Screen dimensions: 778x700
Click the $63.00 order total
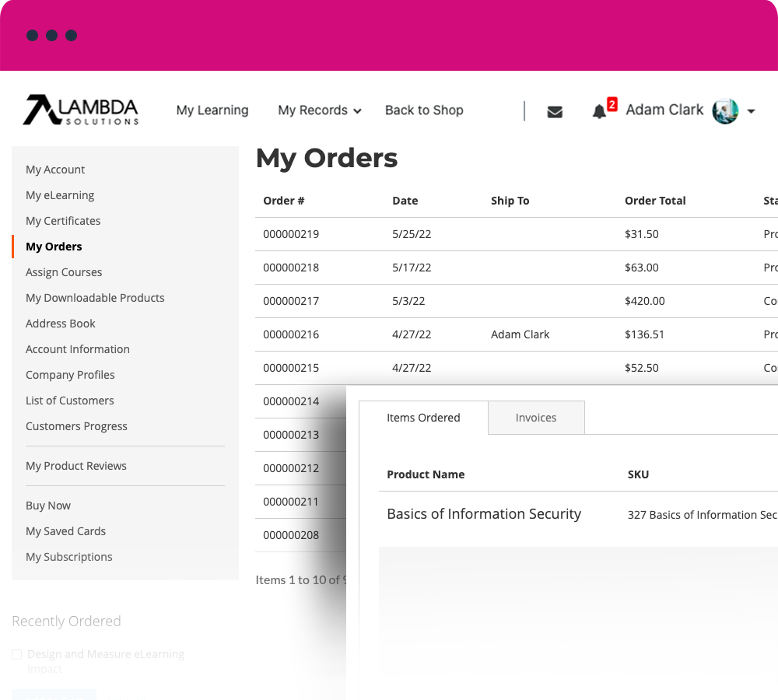(x=642, y=268)
